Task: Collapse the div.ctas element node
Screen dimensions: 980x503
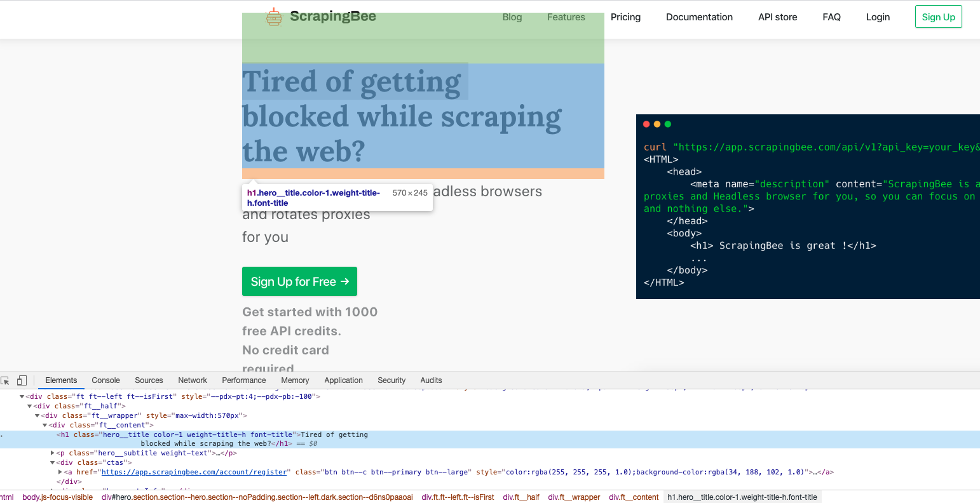Action: coord(51,462)
